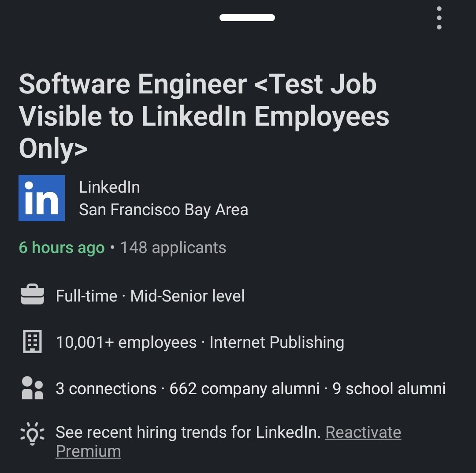This screenshot has width=476, height=473.
Task: Click the briefcase job type icon
Action: (x=33, y=295)
